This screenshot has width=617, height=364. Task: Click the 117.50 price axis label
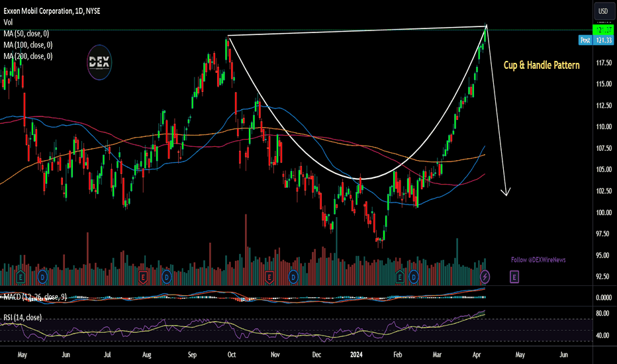pyautogui.click(x=604, y=63)
